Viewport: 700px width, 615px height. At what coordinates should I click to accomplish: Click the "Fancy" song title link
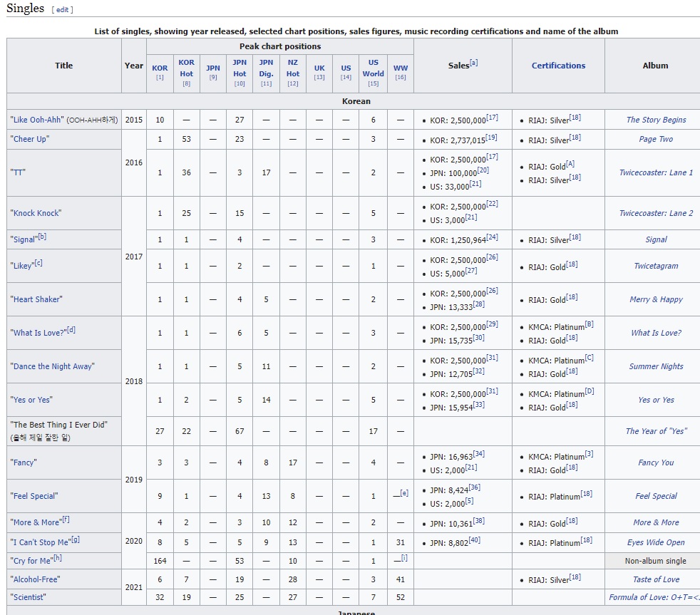click(x=24, y=462)
